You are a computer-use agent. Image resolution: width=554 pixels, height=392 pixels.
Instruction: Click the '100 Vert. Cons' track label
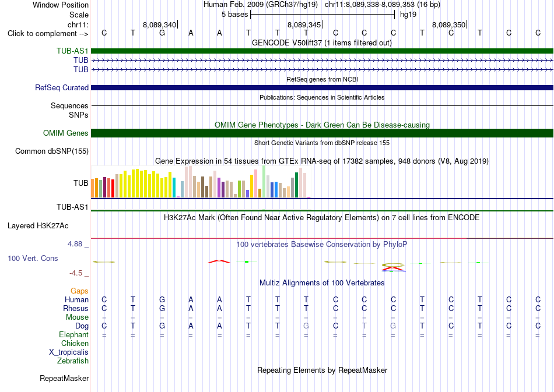coord(33,258)
